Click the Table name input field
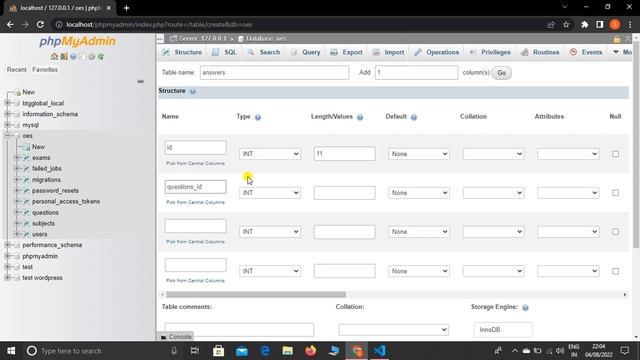Viewport: 640px width, 360px height. 274,73
